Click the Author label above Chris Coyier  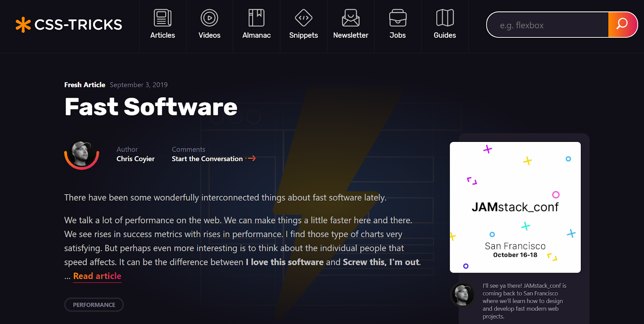click(127, 149)
